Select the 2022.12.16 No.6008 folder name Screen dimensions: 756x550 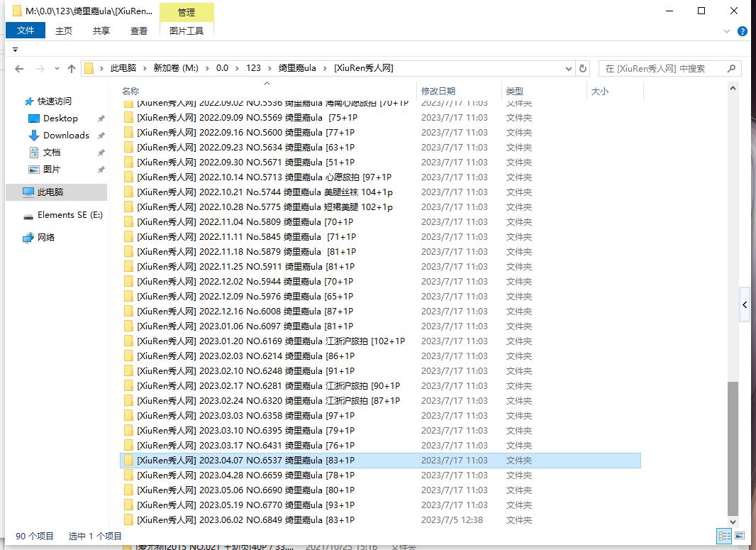(245, 311)
